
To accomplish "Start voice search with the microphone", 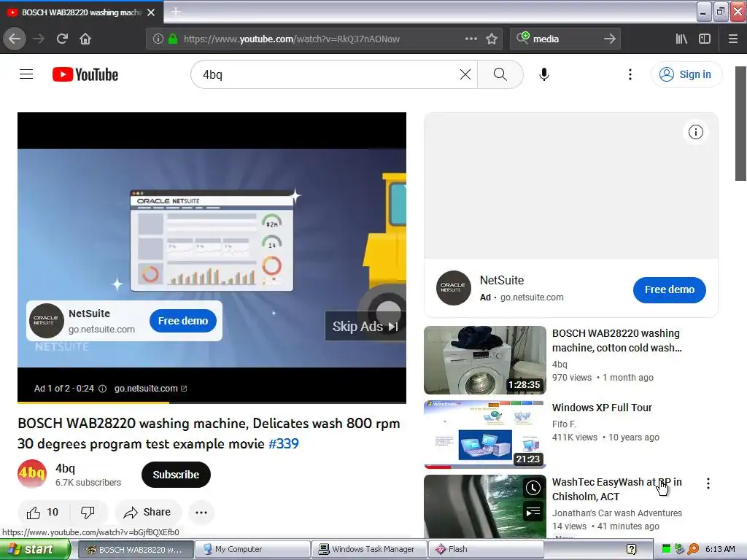I will tap(544, 74).
